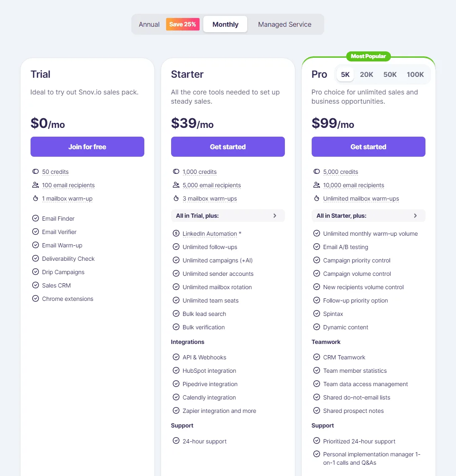Open the chevron on the Starter features list
The height and width of the screenshot is (476, 456).
pyautogui.click(x=275, y=215)
